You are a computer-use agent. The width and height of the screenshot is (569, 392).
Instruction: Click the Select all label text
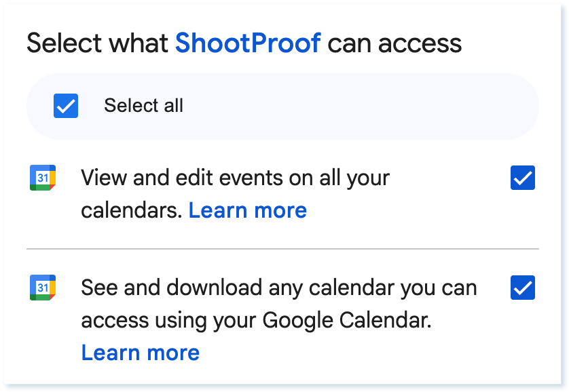[143, 106]
